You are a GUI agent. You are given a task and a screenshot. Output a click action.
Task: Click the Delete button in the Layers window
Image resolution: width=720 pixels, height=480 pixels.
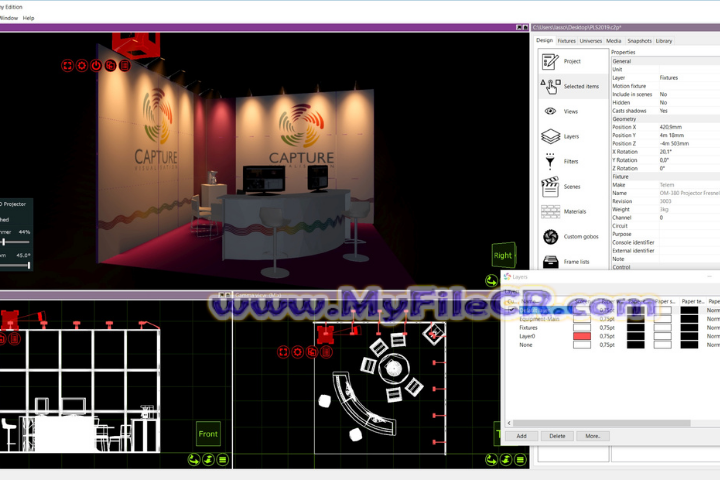557,436
